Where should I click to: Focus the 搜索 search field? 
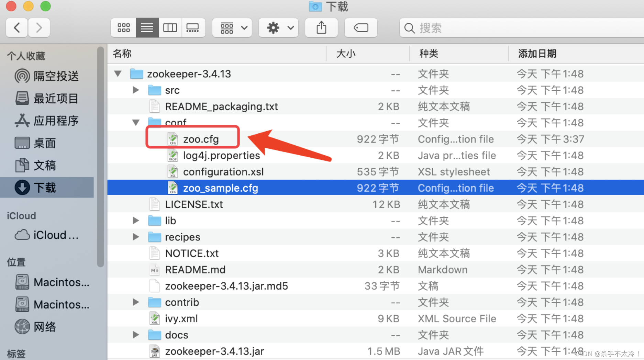tap(522, 27)
